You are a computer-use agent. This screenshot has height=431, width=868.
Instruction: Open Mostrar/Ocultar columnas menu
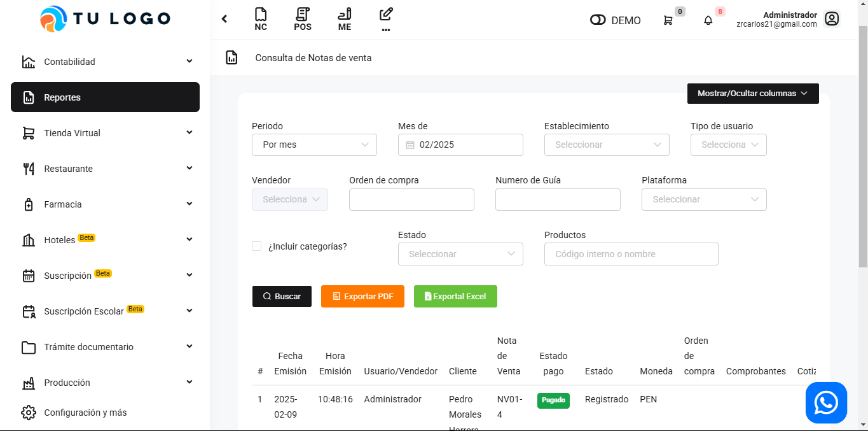pyautogui.click(x=752, y=94)
